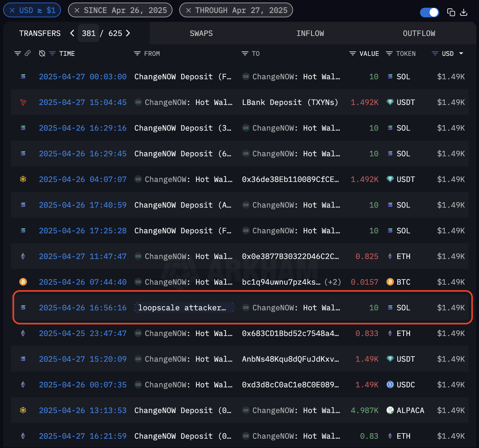The image size is (479, 448).
Task: Open the LBank Deposit (TXYNs) address
Action: (290, 102)
